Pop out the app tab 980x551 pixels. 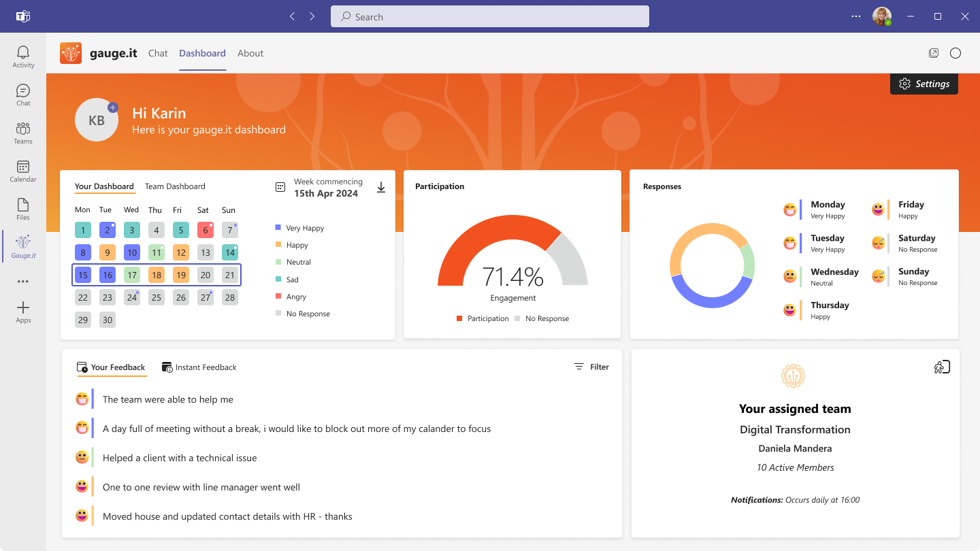click(x=934, y=53)
